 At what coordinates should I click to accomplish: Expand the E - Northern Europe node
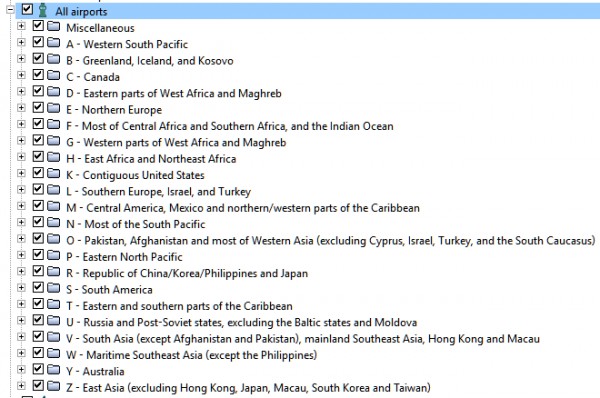(x=21, y=108)
